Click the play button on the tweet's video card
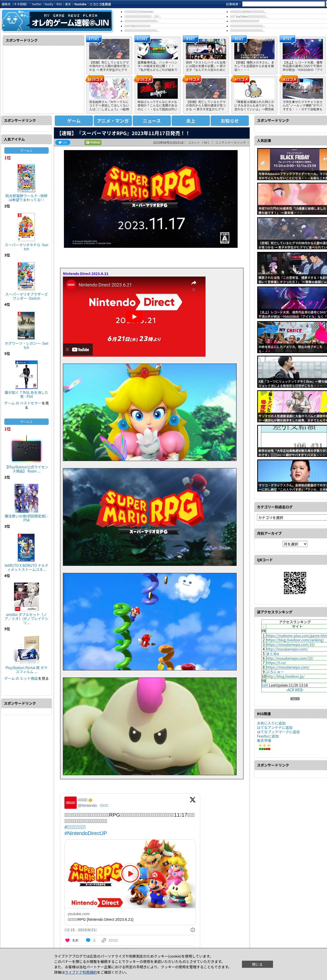The width and height of the screenshot is (327, 980). point(130,874)
